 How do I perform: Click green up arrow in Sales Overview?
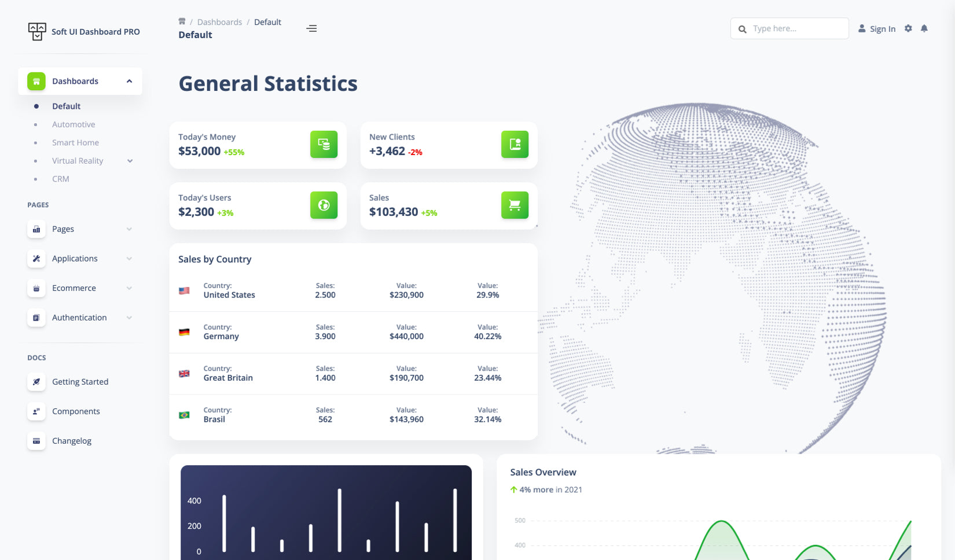[x=513, y=489]
